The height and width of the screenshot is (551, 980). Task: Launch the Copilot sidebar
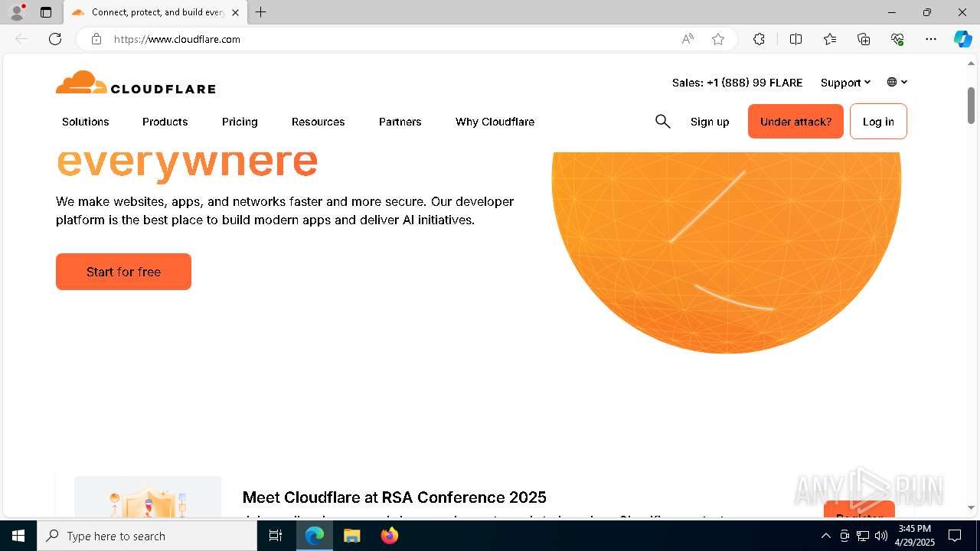coord(962,39)
